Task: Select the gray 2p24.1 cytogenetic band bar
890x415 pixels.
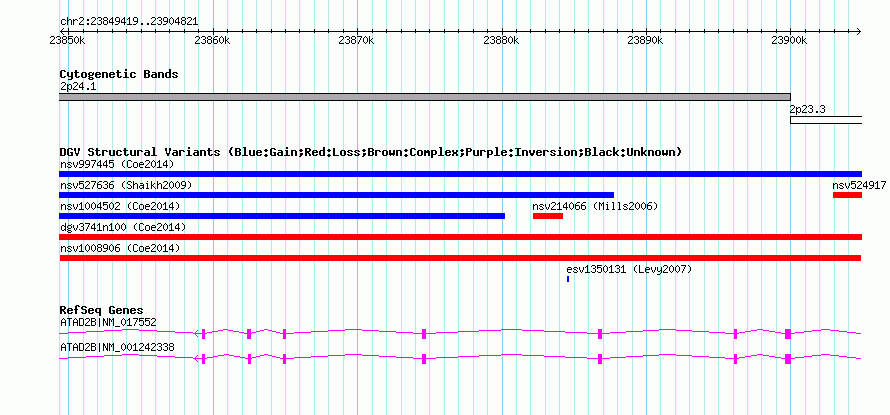Action: coord(425,97)
